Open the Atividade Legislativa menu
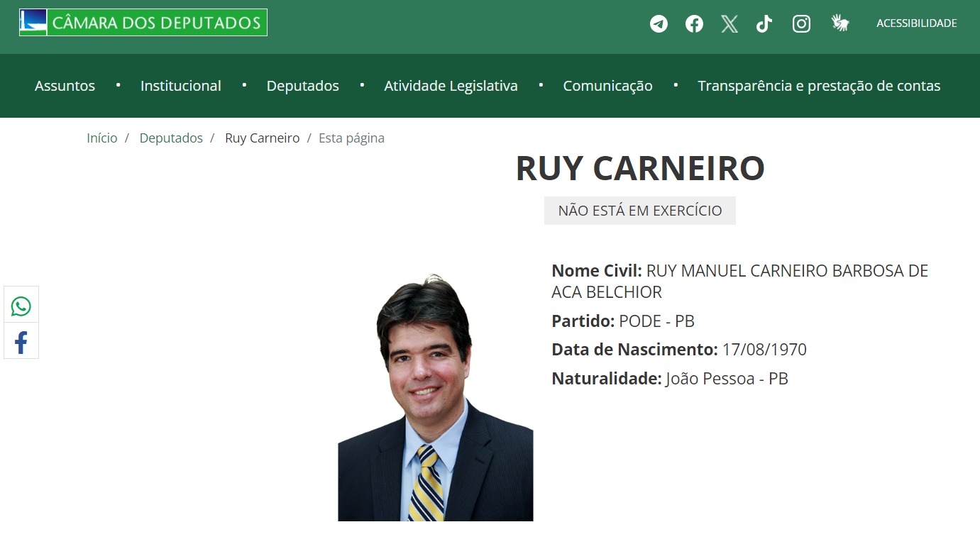 point(451,86)
